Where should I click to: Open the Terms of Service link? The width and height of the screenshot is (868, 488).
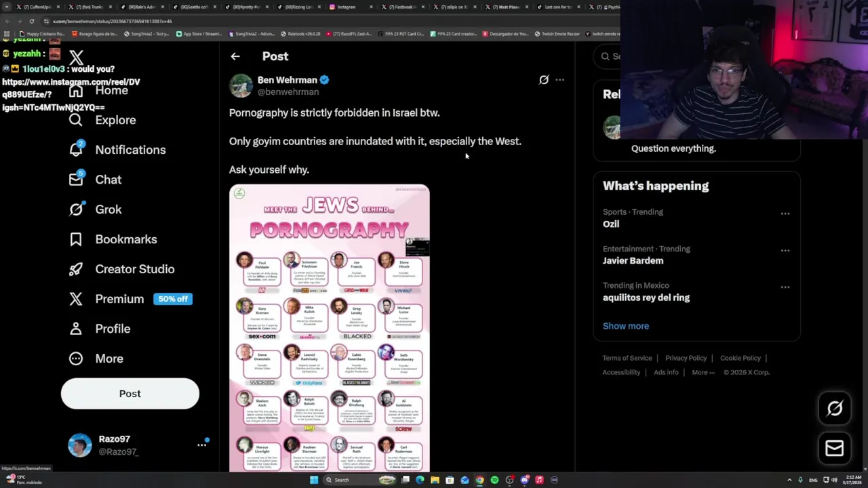pos(627,358)
